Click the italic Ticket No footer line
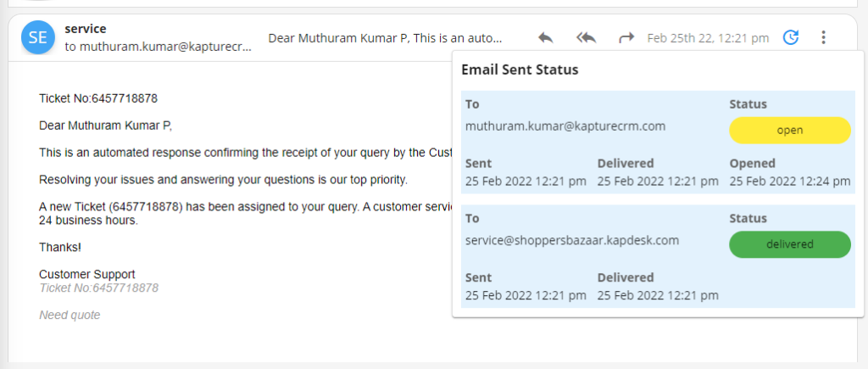 98,288
